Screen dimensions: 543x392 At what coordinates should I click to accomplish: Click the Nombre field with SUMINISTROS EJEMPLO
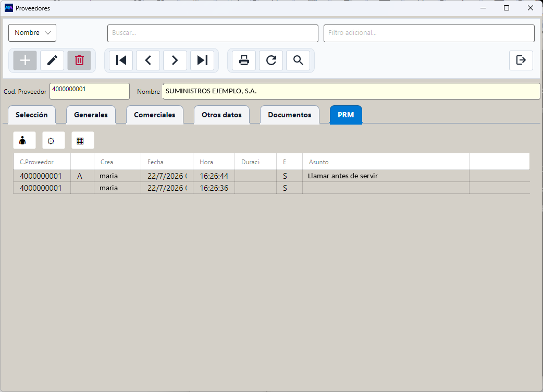click(x=351, y=91)
